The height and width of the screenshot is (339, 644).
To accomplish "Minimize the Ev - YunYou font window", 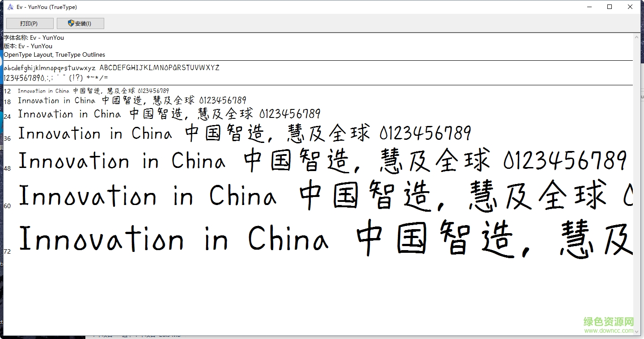I will [589, 7].
